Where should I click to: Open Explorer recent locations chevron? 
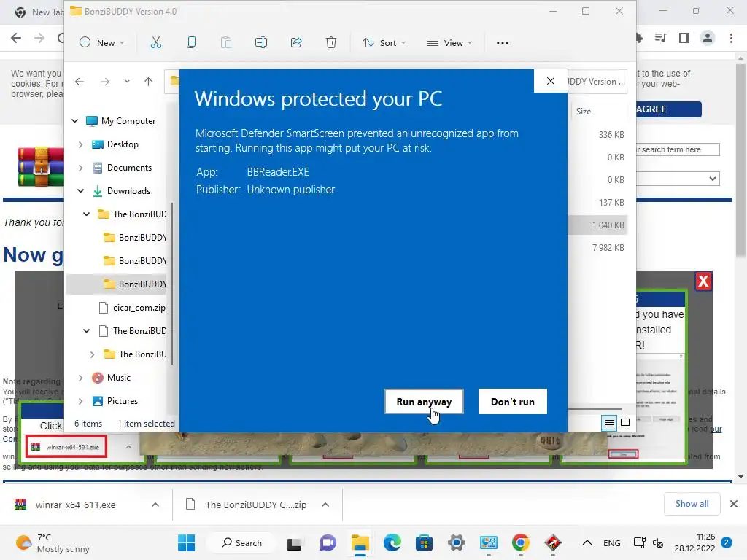click(127, 82)
